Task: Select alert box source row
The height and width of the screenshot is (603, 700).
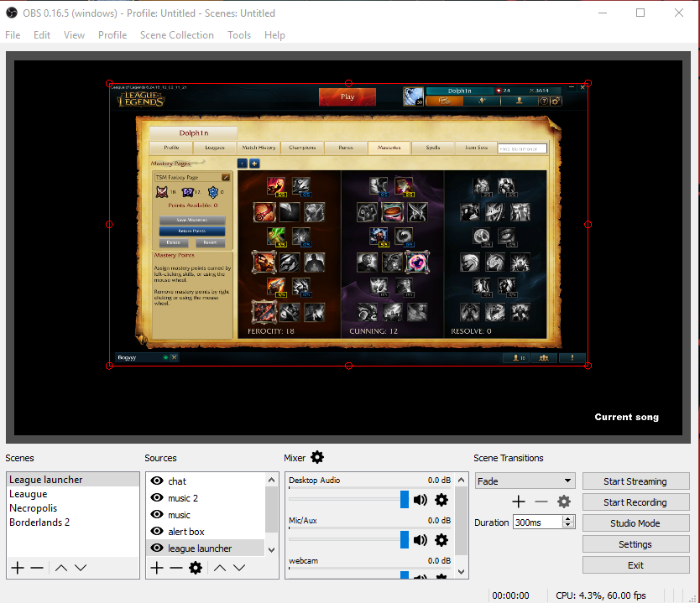Action: coord(206,531)
